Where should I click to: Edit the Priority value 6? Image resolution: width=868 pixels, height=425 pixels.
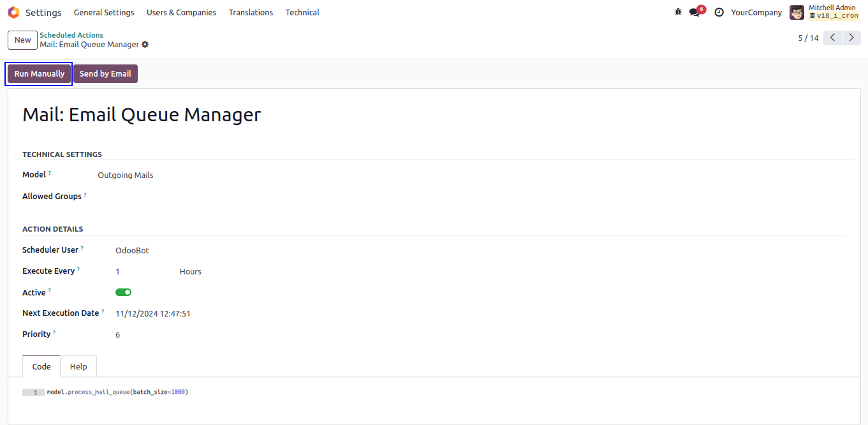pyautogui.click(x=117, y=334)
